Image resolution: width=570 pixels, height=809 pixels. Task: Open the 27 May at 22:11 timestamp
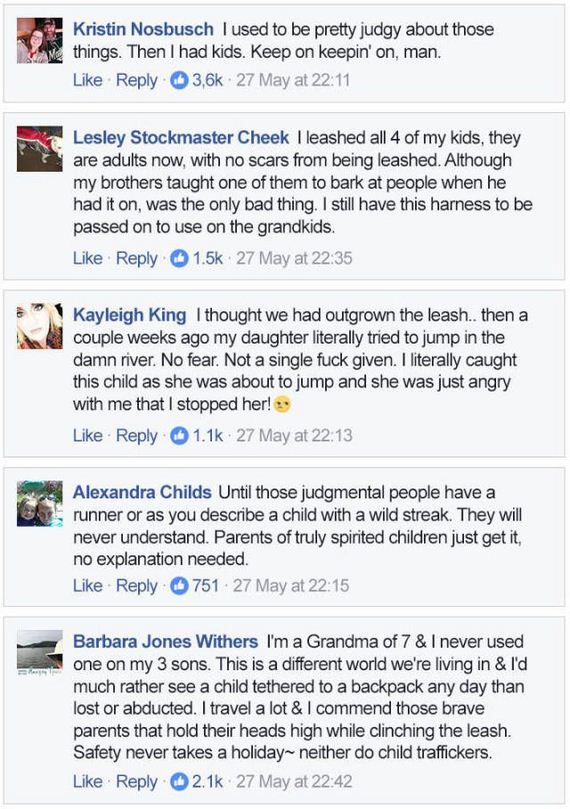[293, 80]
